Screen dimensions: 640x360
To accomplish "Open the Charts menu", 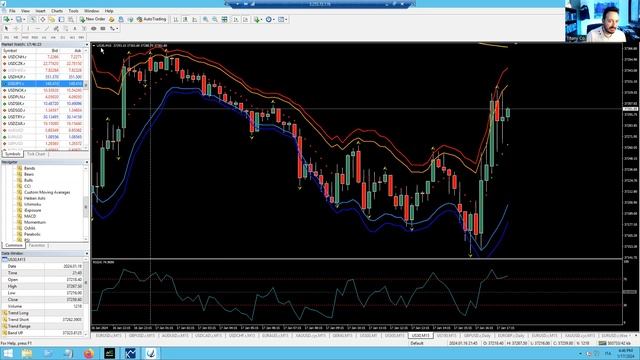I will pyautogui.click(x=57, y=11).
